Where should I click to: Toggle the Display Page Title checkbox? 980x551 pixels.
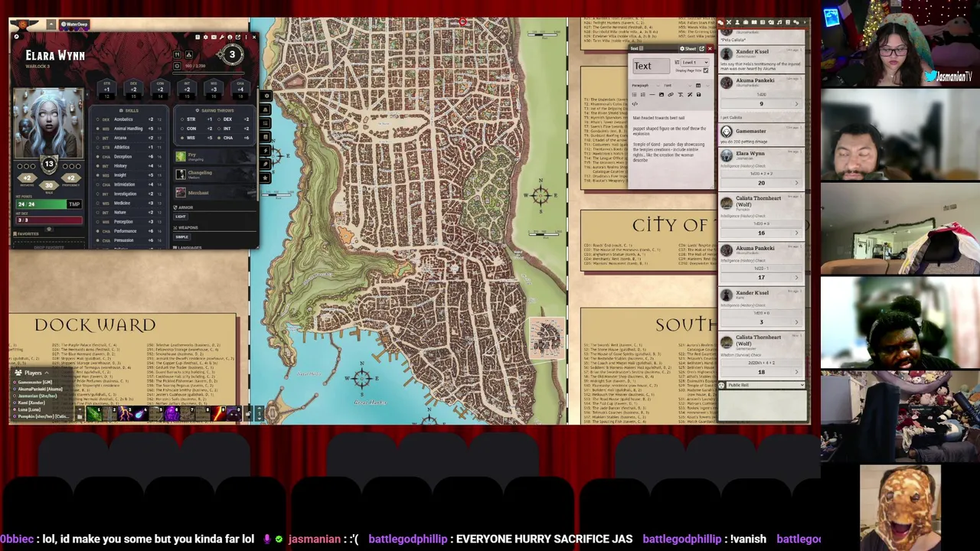(706, 70)
